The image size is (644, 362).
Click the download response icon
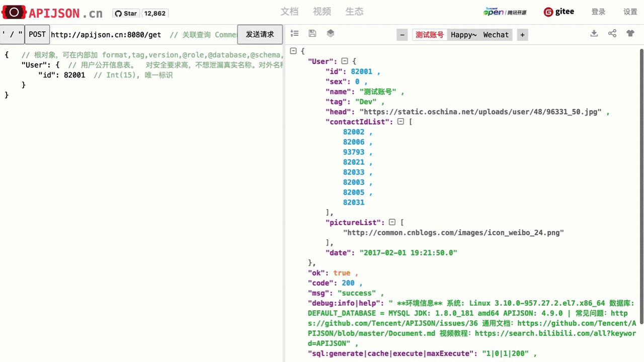pos(594,33)
